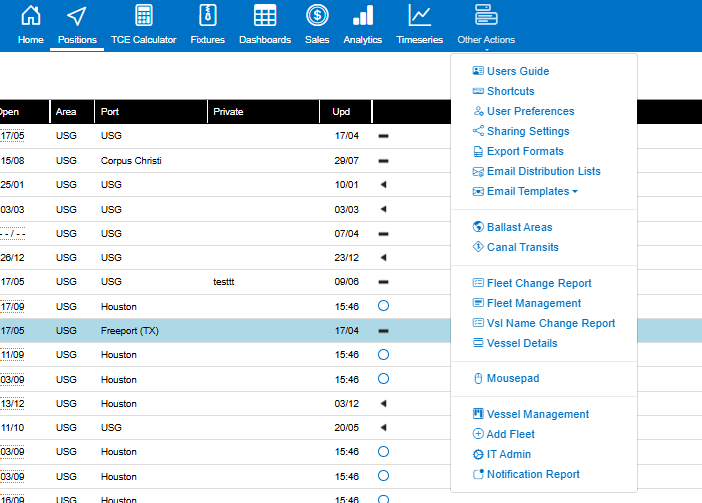Click the Canal Transits option
702x503 pixels.
tap(522, 247)
